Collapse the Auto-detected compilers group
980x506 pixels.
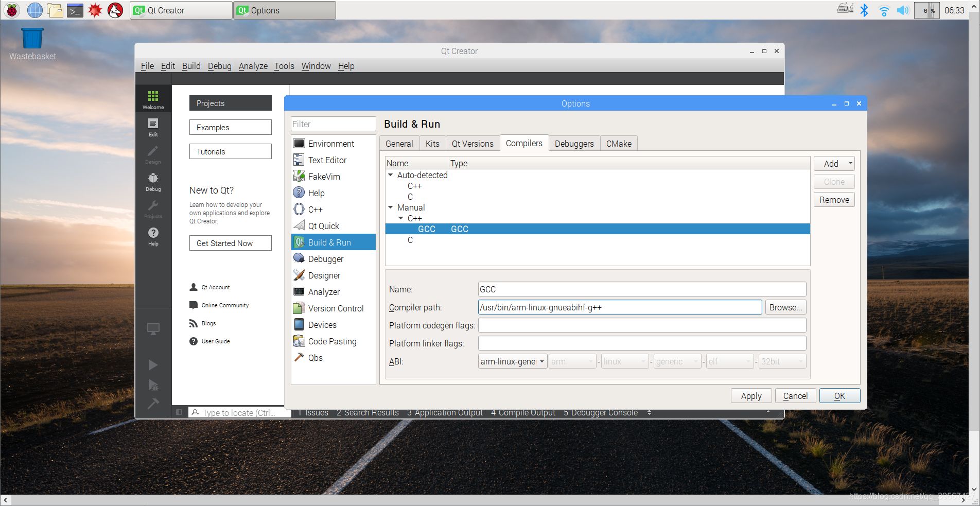pyautogui.click(x=391, y=175)
